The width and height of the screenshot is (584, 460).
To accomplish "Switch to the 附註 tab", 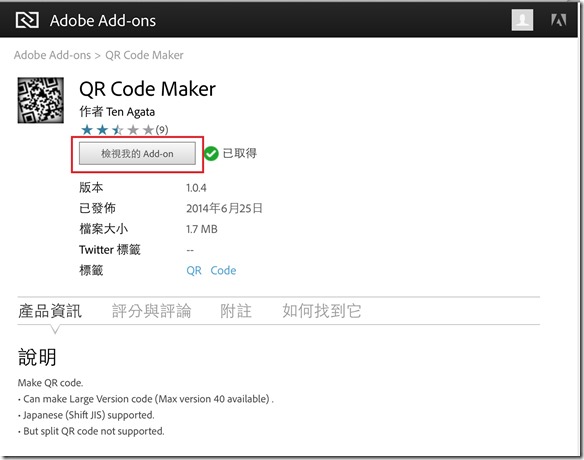I will (x=236, y=311).
